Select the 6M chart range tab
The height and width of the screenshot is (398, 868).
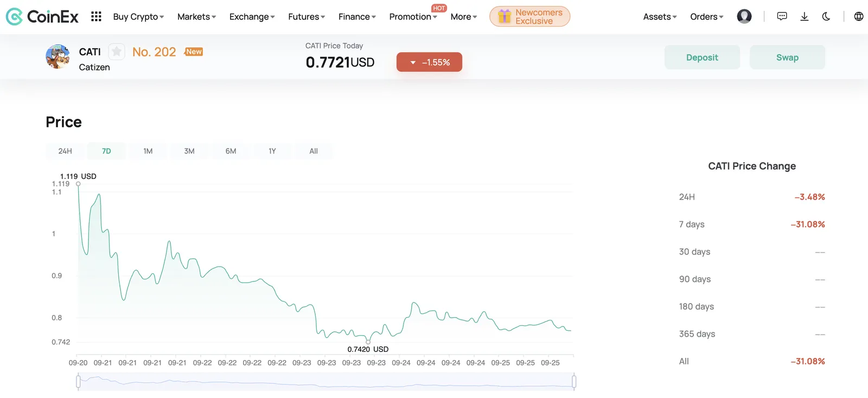click(x=231, y=151)
